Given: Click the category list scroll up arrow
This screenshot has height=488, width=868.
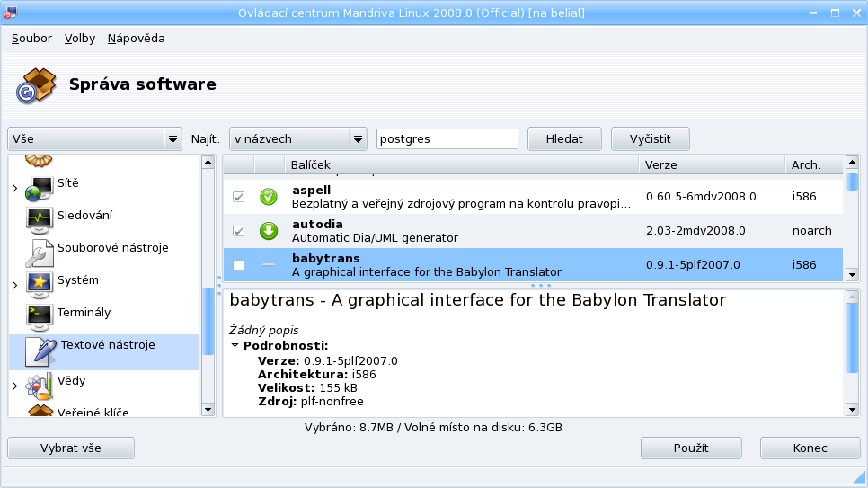Looking at the screenshot, I should [x=208, y=163].
